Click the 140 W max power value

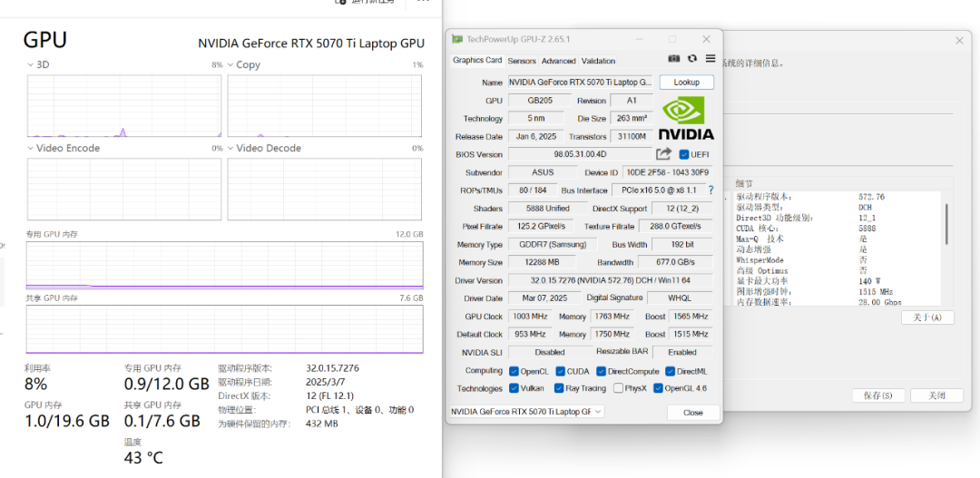(869, 281)
